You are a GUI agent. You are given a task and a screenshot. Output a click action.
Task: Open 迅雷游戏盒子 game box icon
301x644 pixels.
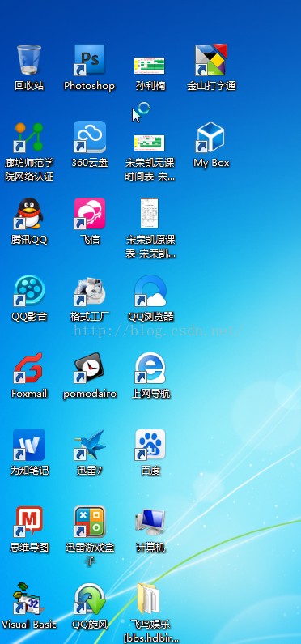(x=89, y=522)
